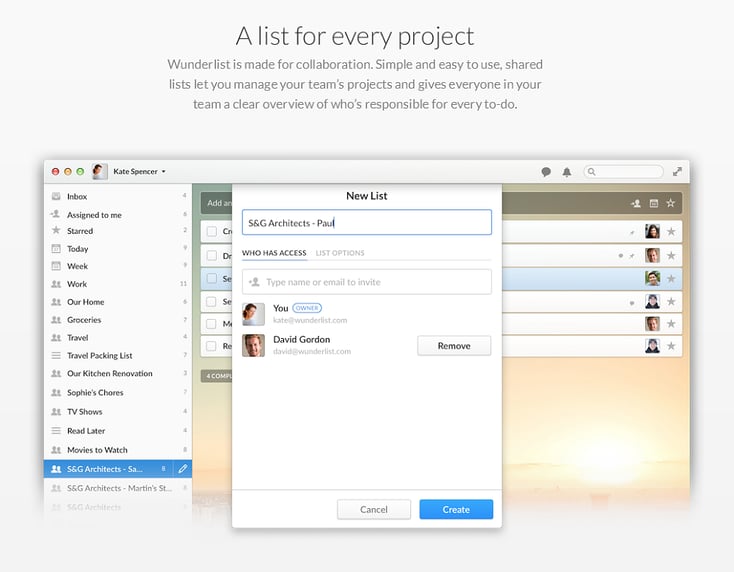This screenshot has height=572, width=734.
Task: Click the star icon in add-item bar
Action: coord(671,203)
